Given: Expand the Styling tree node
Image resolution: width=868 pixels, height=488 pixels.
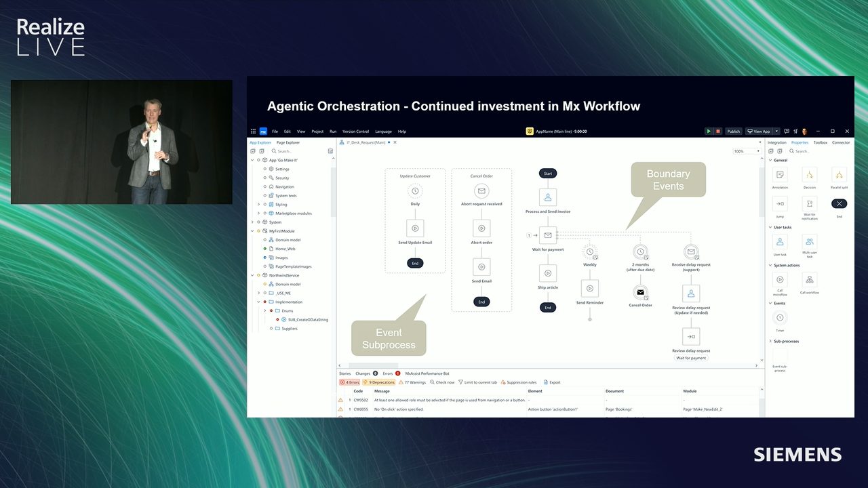Looking at the screenshot, I should pyautogui.click(x=258, y=204).
